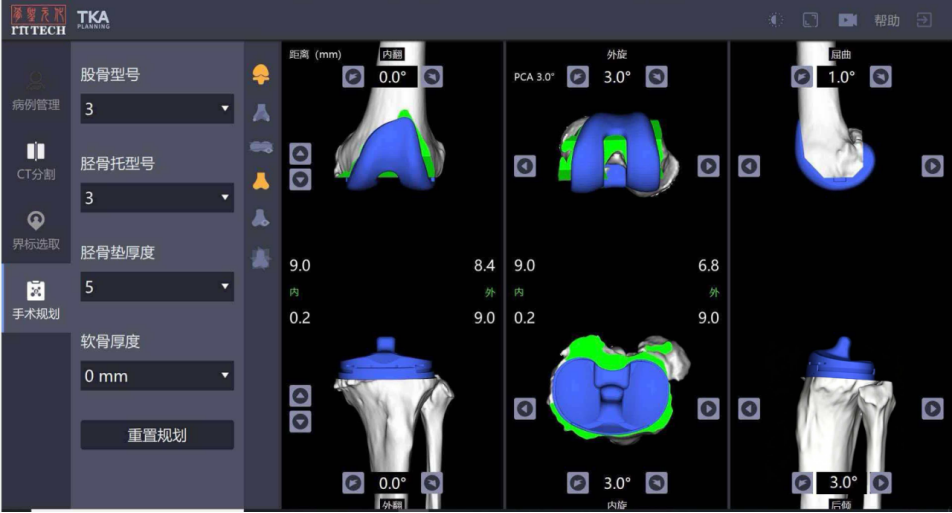Screen dimensions: 952x513
Task: Open fullscreen mode icon in header
Action: [x=810, y=20]
